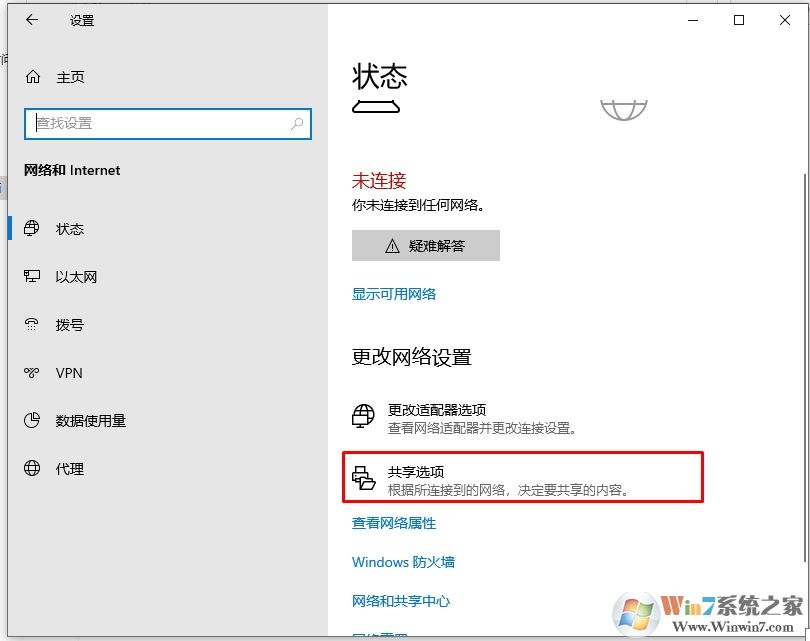Open 网络和共享中心

[x=403, y=601]
